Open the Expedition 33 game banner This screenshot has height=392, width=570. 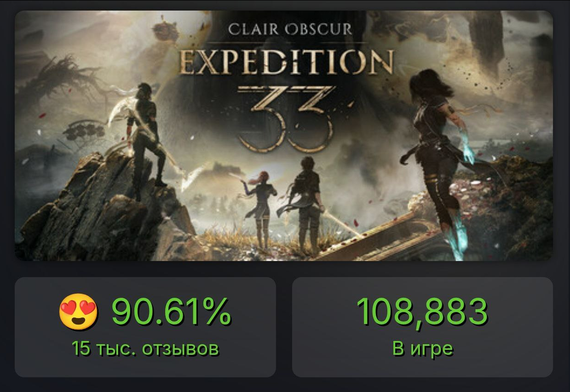[x=284, y=136]
